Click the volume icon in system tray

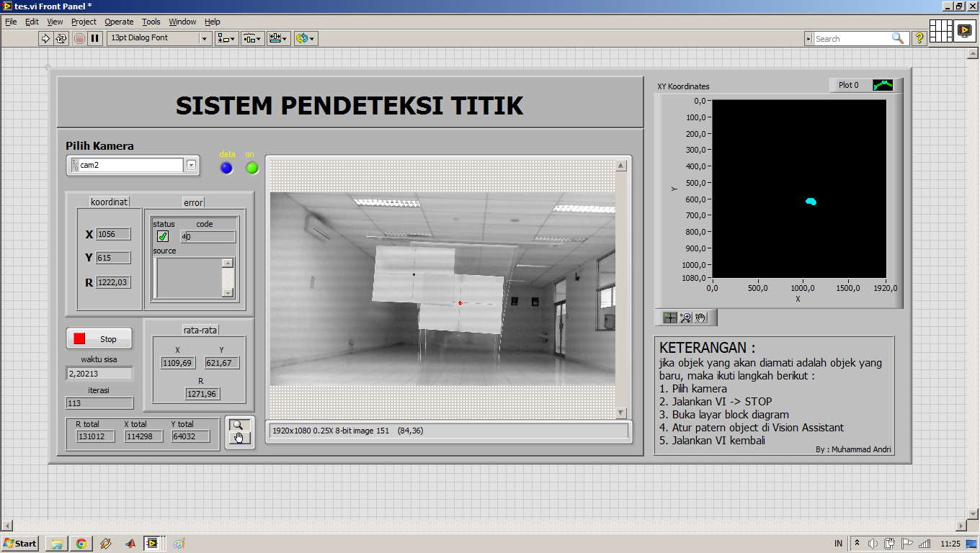tap(873, 544)
